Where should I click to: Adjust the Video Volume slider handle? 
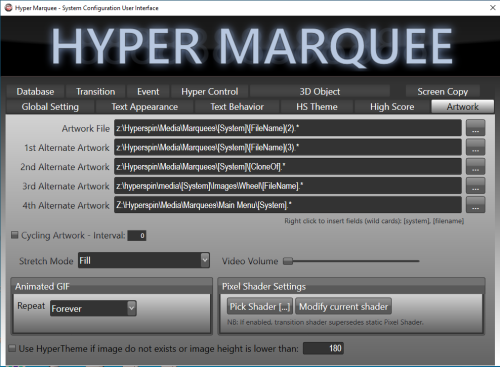tap(288, 261)
